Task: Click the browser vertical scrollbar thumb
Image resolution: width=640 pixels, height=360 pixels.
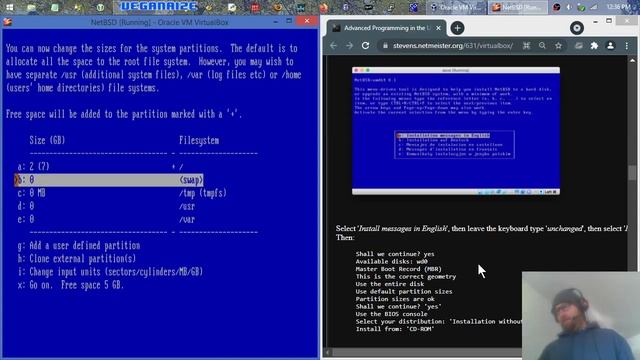Action: [x=632, y=173]
